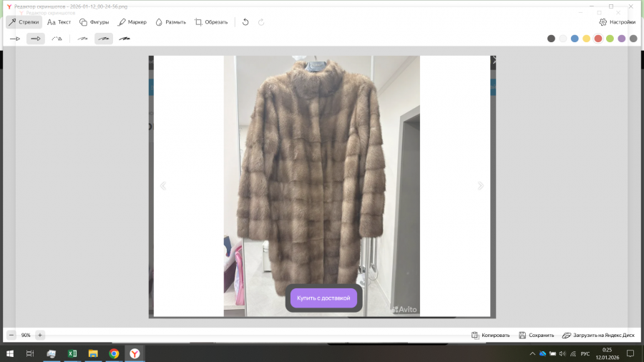This screenshot has height=362, width=644.
Task: Open Google Chrome from the taskbar
Action: (114, 353)
